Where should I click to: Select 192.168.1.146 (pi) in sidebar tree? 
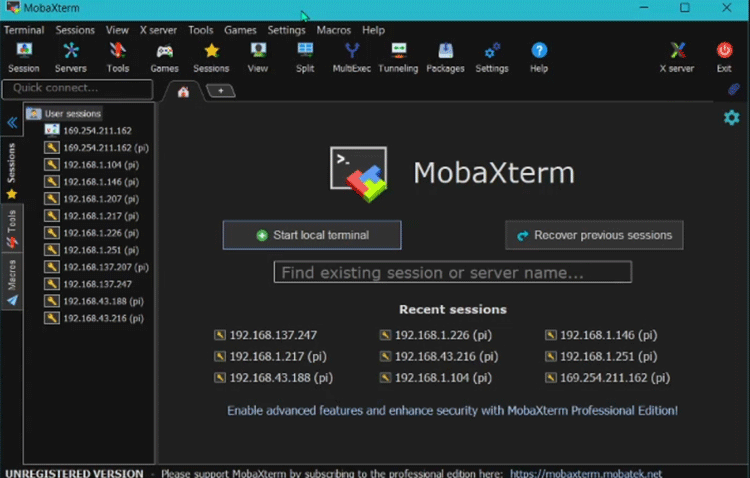92,182
